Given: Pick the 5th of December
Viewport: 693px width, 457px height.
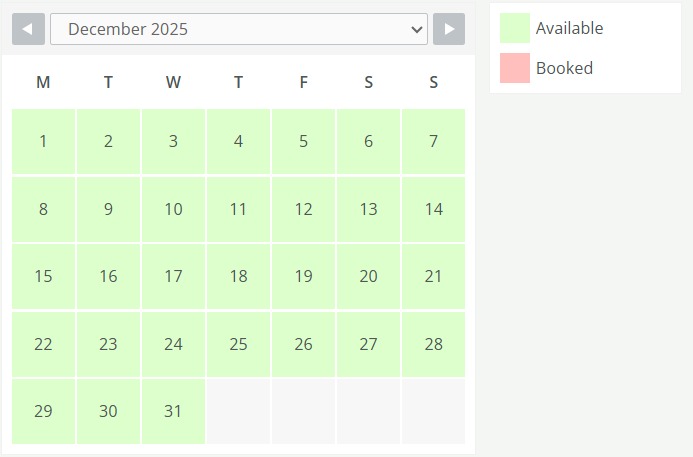Looking at the screenshot, I should coord(303,141).
